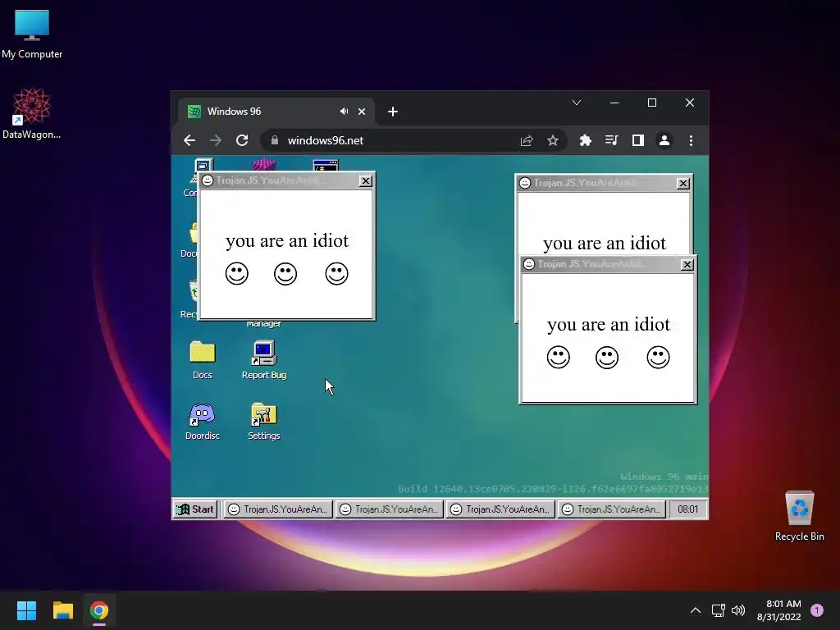Viewport: 840px width, 630px height.
Task: Close the frontmost right-side Trojan window
Action: (687, 265)
